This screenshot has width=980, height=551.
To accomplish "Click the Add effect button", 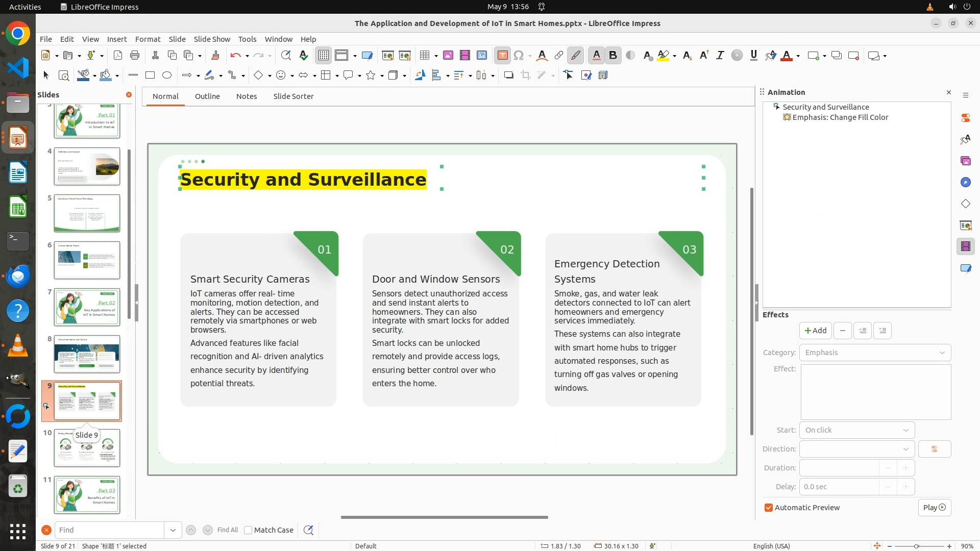I will click(x=815, y=331).
